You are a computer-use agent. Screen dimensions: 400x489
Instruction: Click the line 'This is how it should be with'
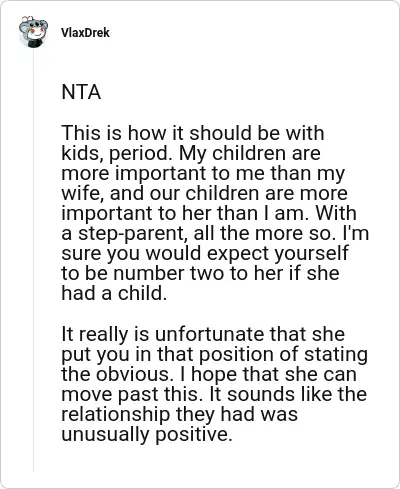tap(193, 133)
